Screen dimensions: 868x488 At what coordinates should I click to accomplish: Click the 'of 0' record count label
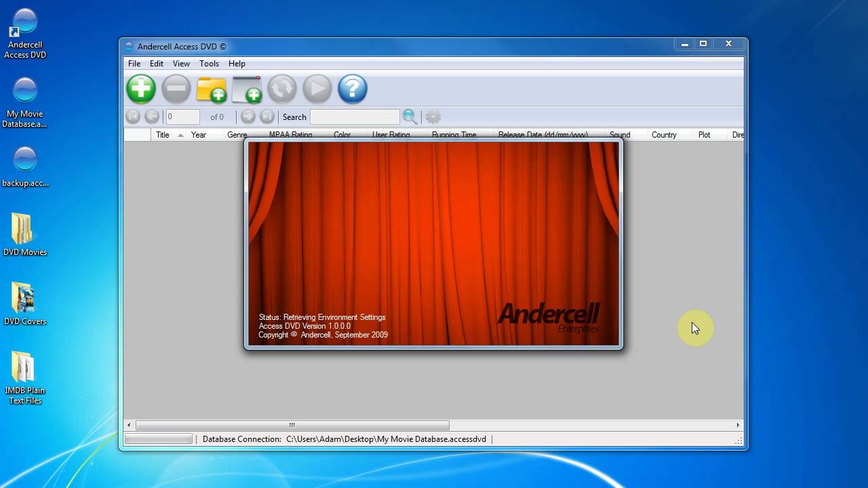217,117
